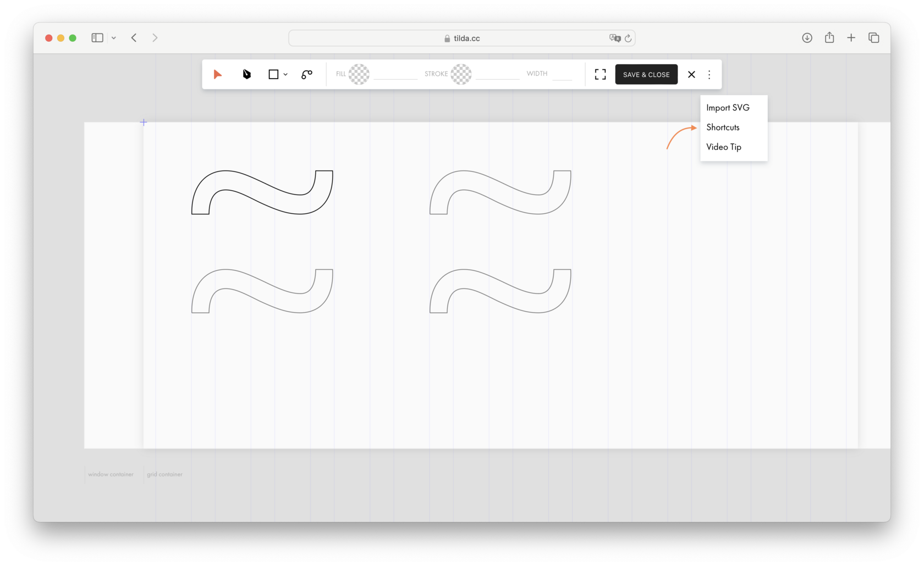Click the Safari downloads icon
The width and height of the screenshot is (924, 566).
(806, 38)
